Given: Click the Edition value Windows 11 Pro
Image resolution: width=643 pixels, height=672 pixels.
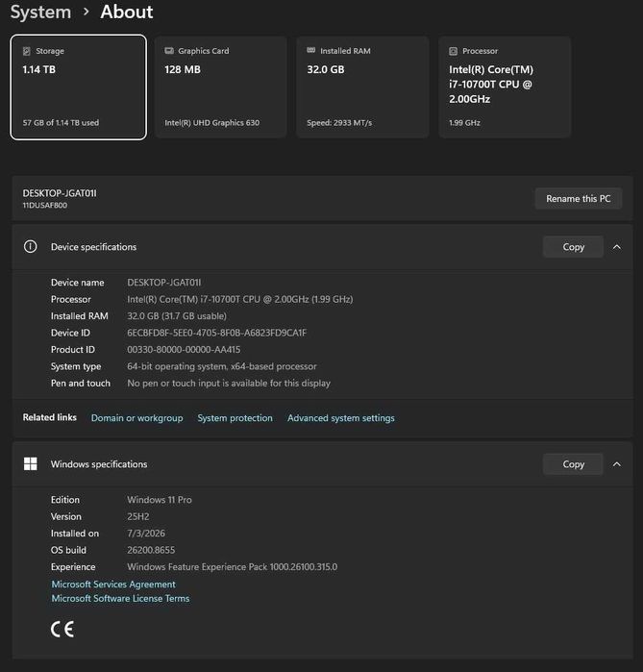Looking at the screenshot, I should point(160,500).
